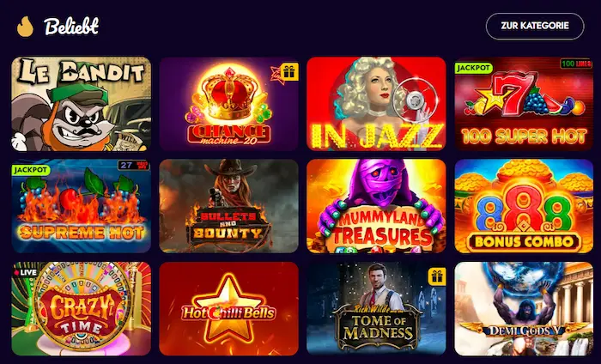Image resolution: width=601 pixels, height=364 pixels.
Task: Open the Demi Gods V game
Action: click(524, 309)
